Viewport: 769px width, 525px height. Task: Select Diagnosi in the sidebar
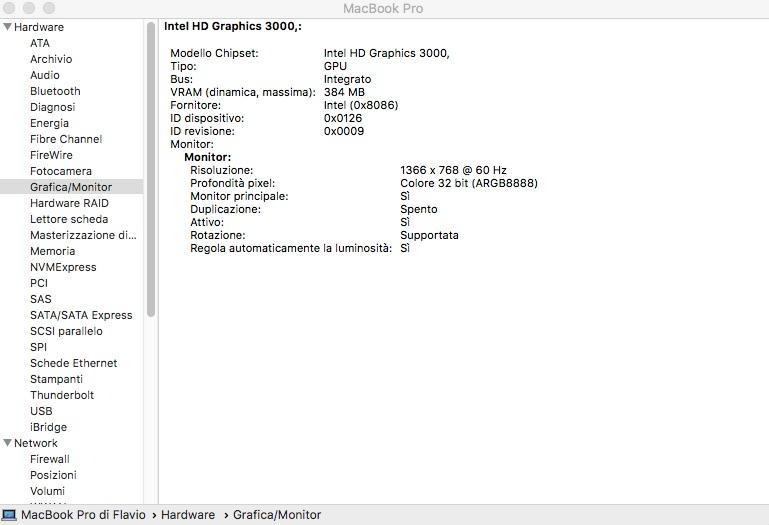(52, 107)
